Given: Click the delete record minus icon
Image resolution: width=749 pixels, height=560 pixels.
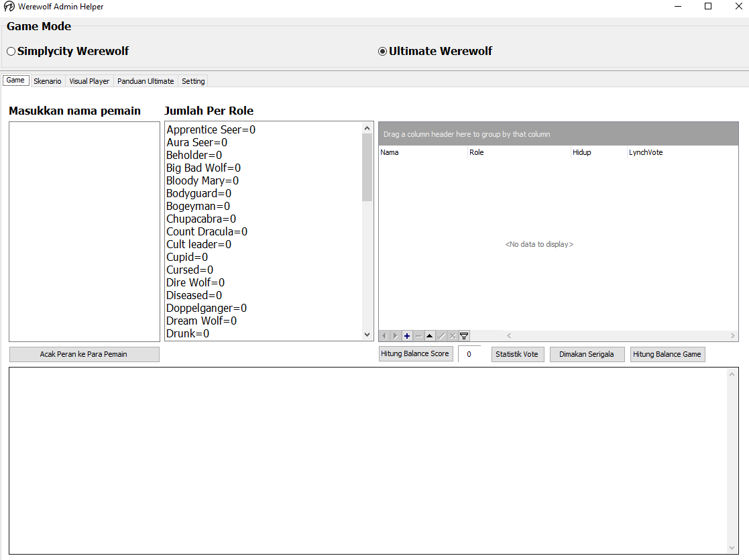Looking at the screenshot, I should [x=418, y=336].
